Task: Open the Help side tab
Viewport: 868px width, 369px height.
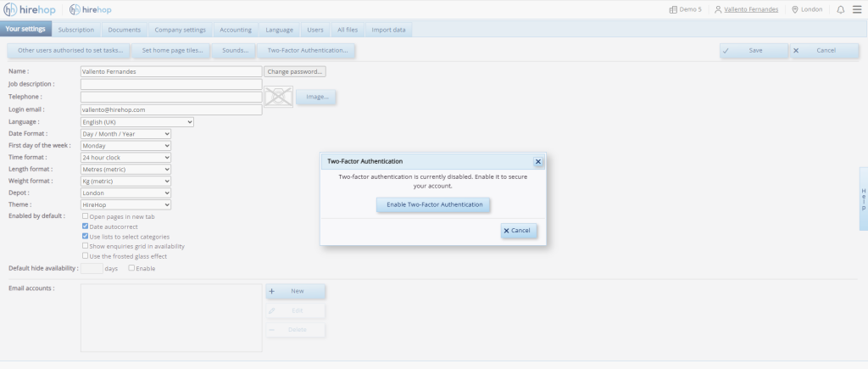Action: click(863, 198)
